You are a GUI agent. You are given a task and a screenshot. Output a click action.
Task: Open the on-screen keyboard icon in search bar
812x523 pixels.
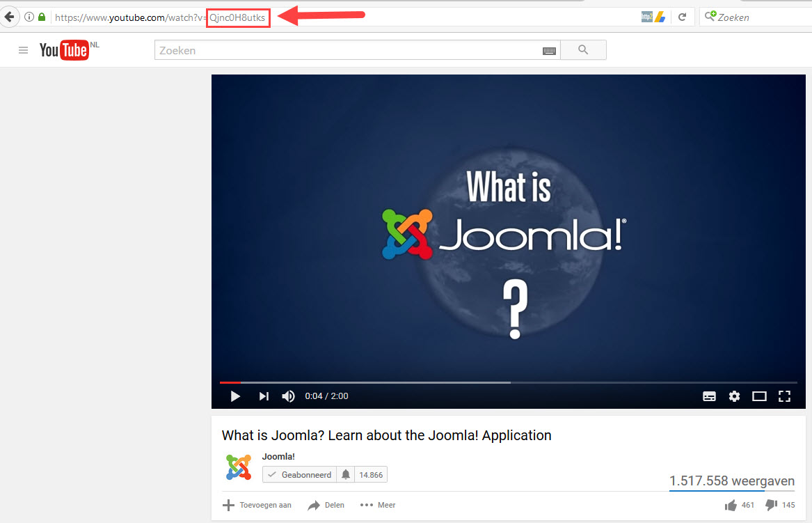[x=549, y=49]
